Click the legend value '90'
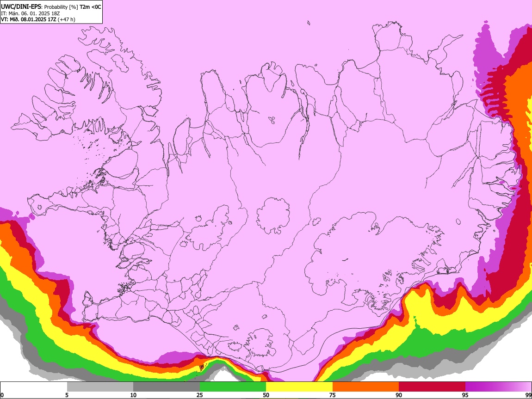The image size is (532, 399). pos(399,395)
